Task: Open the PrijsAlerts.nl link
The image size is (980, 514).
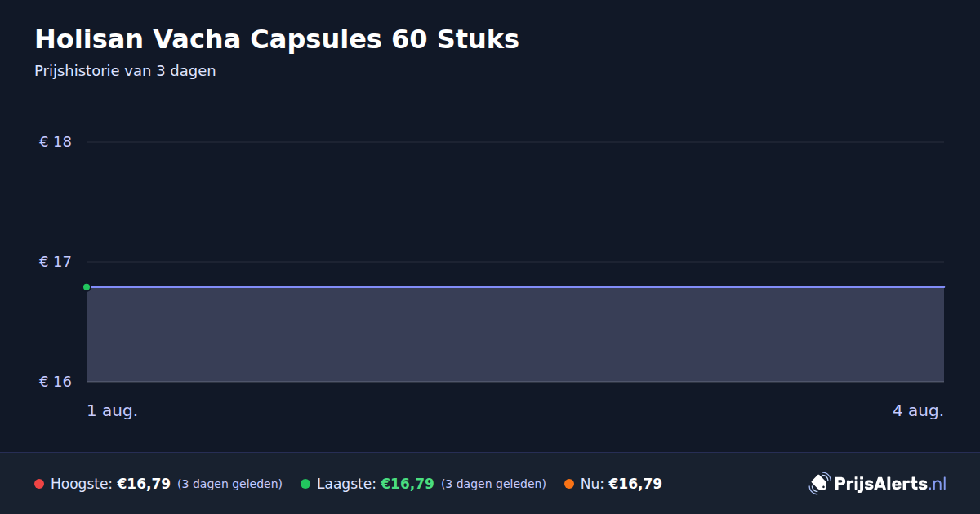Action: tap(890, 484)
